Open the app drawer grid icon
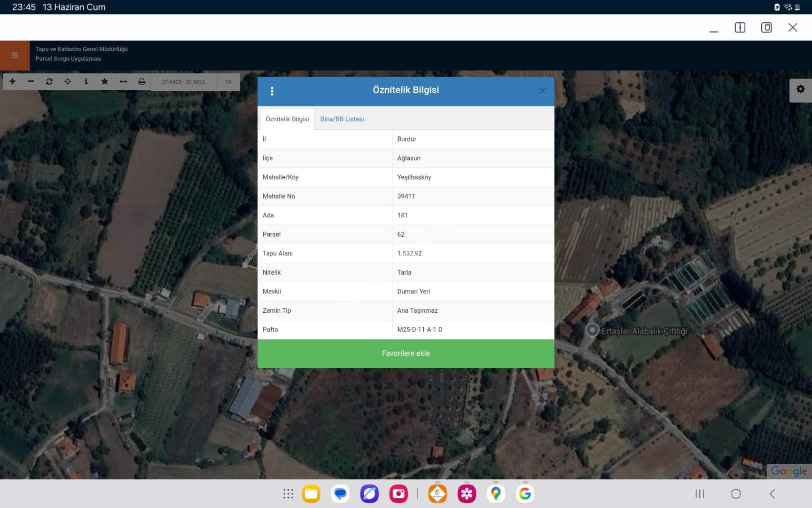The width and height of the screenshot is (812, 508). click(288, 493)
